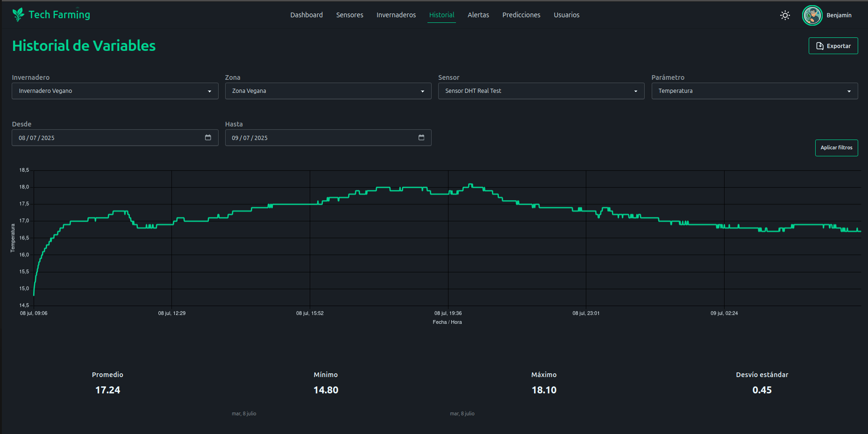Open calendar picker for Desde date
This screenshot has height=434, width=868.
[x=208, y=138]
